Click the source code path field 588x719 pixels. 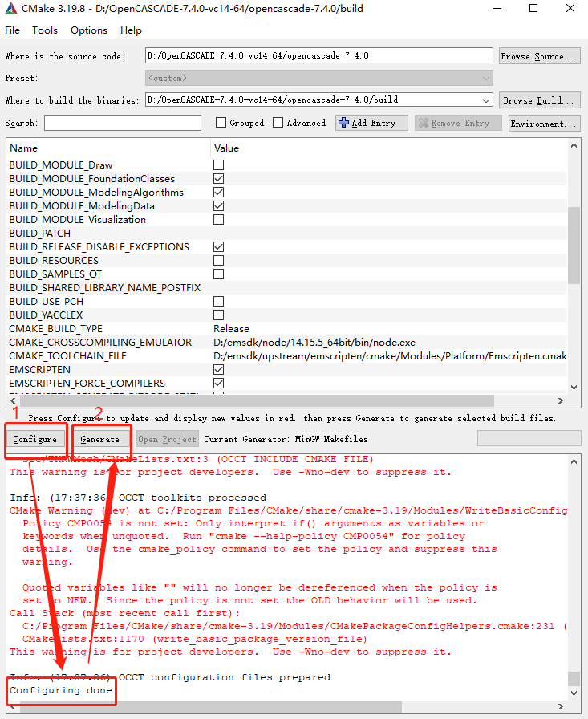click(319, 56)
